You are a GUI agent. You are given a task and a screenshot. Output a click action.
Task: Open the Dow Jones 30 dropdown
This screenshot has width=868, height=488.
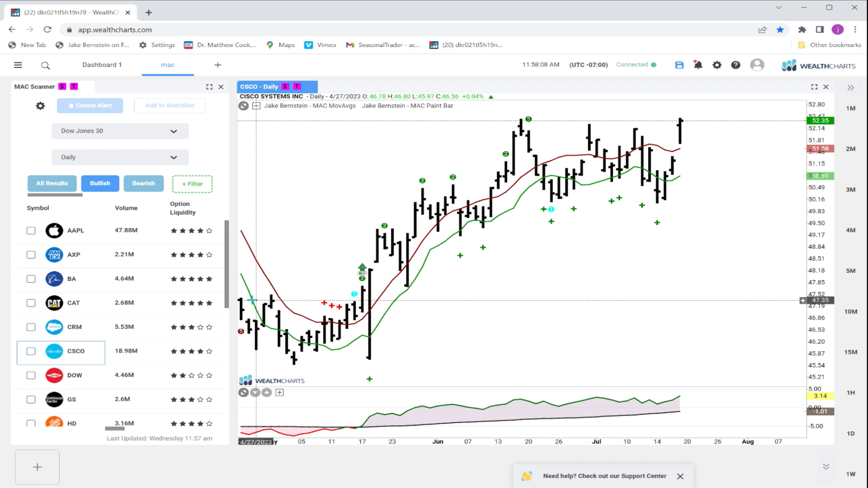pos(120,131)
